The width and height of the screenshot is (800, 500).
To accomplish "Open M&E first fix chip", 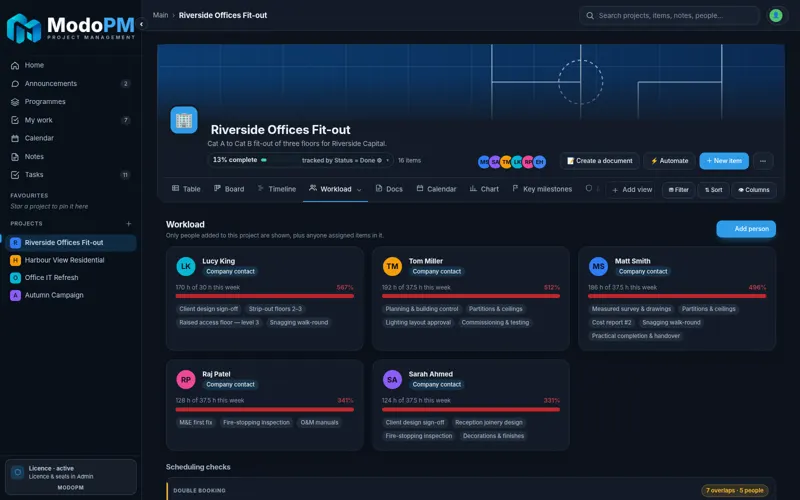I will (x=196, y=422).
